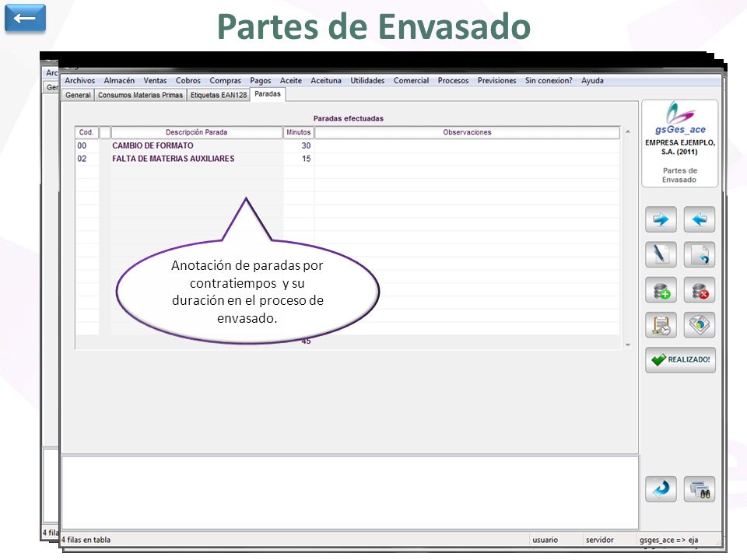The image size is (747, 560).
Task: Go back with the blue arrow slide button
Action: [x=25, y=18]
